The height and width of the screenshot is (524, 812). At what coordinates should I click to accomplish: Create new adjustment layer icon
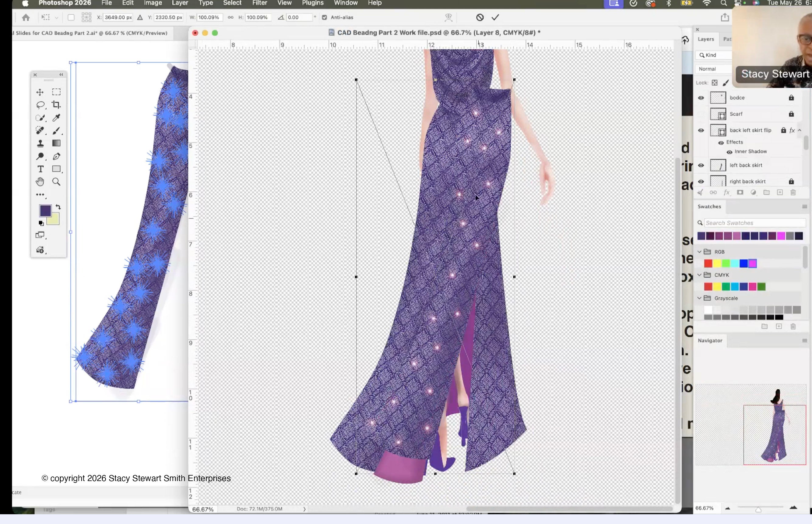(753, 193)
